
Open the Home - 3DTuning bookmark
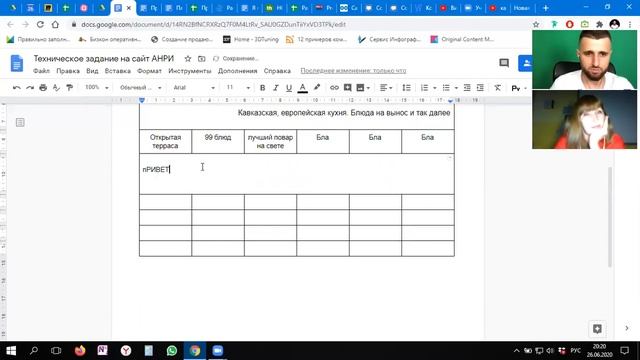click(251, 39)
